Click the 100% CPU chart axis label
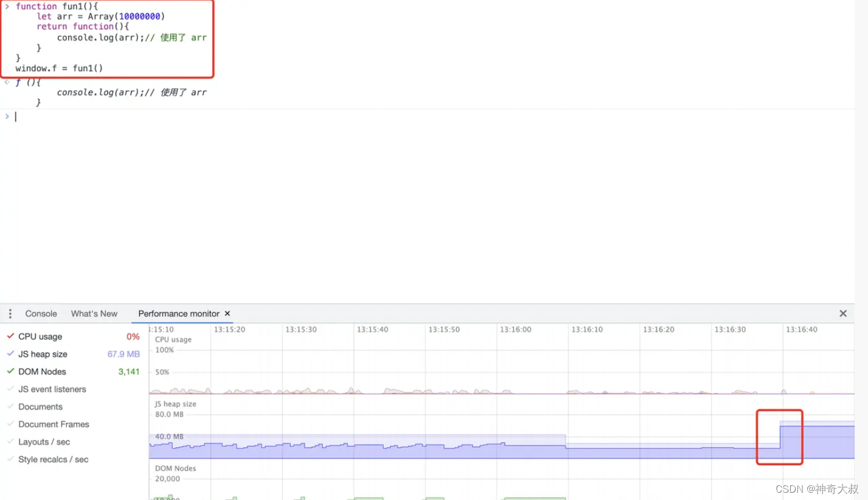The image size is (868, 500). [x=164, y=350]
